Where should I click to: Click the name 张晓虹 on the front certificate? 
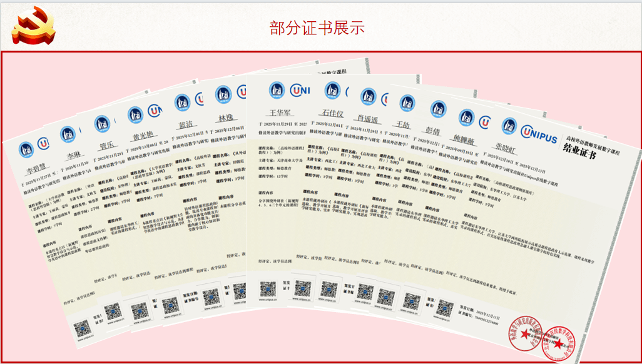[506, 148]
